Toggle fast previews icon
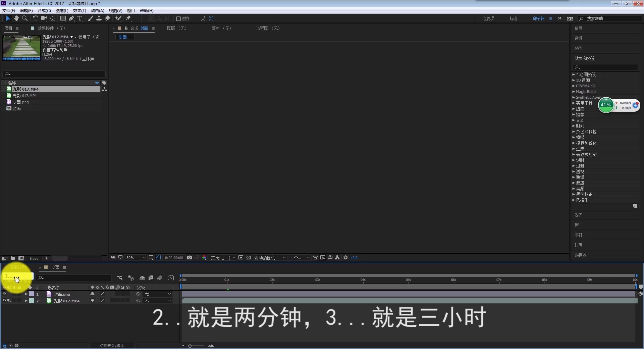Viewport: 644px width, 349px height. (x=323, y=258)
